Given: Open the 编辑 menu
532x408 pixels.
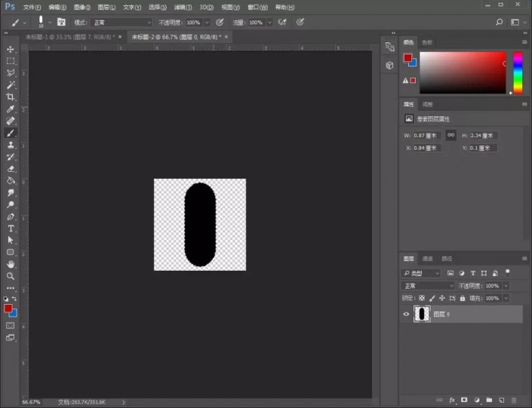Looking at the screenshot, I should tap(57, 7).
